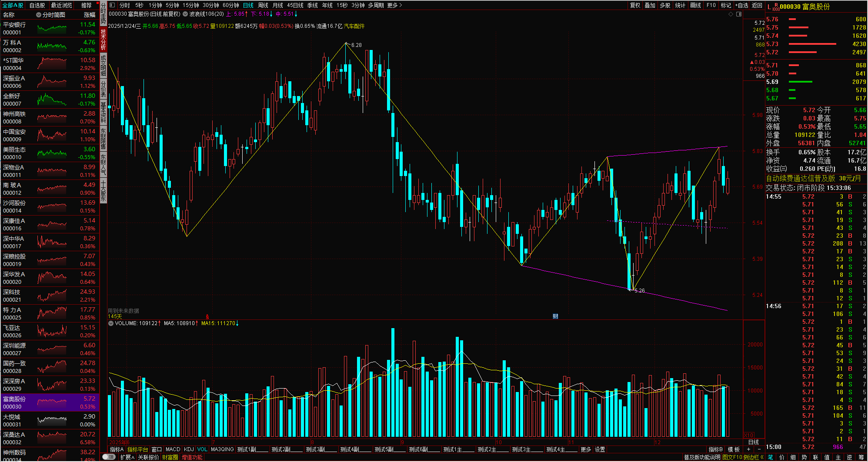
Task: Open 关联报价 panel
Action: (148, 457)
